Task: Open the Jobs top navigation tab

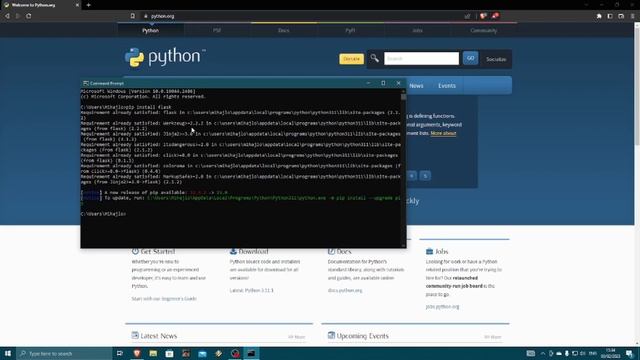Action: pyautogui.click(x=417, y=30)
